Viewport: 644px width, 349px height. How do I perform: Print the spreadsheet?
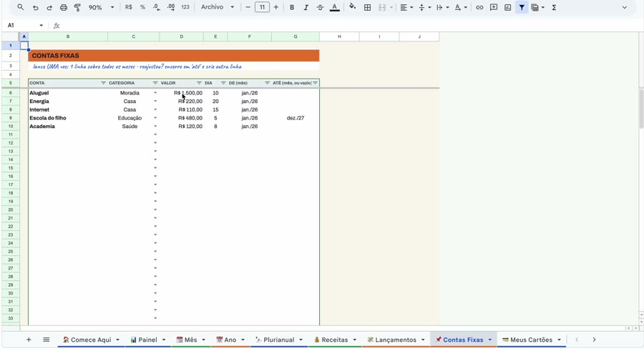63,7
